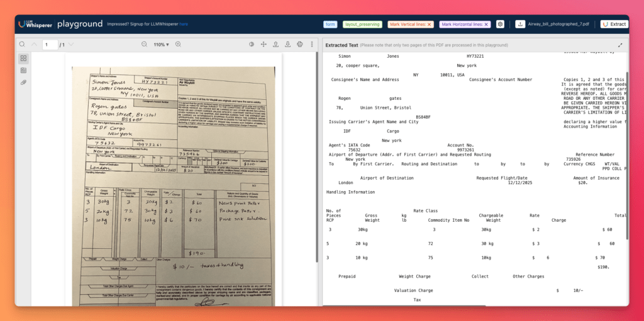Download the PDF document
Screen dimensions: 644x321
287,45
